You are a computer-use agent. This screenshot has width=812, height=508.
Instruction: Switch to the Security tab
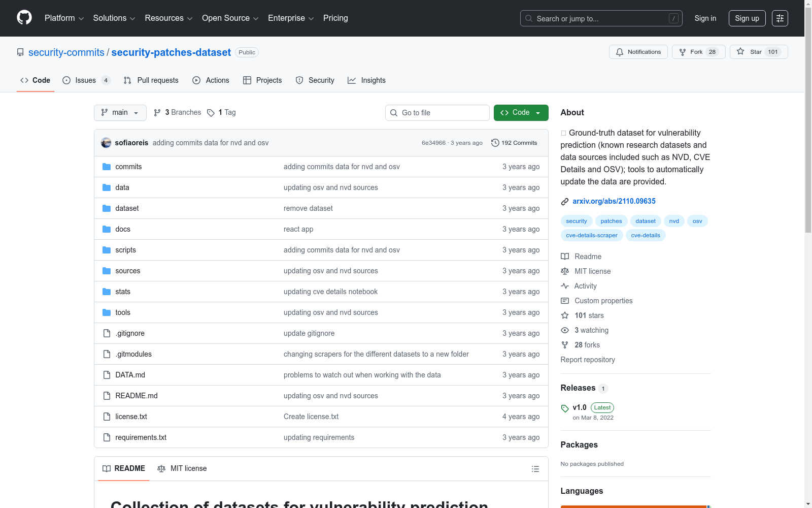[x=315, y=80]
